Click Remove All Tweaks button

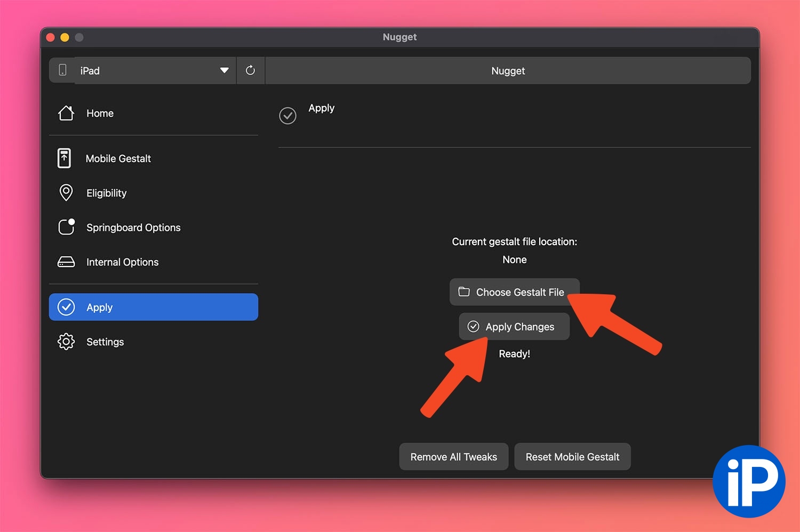click(x=453, y=457)
